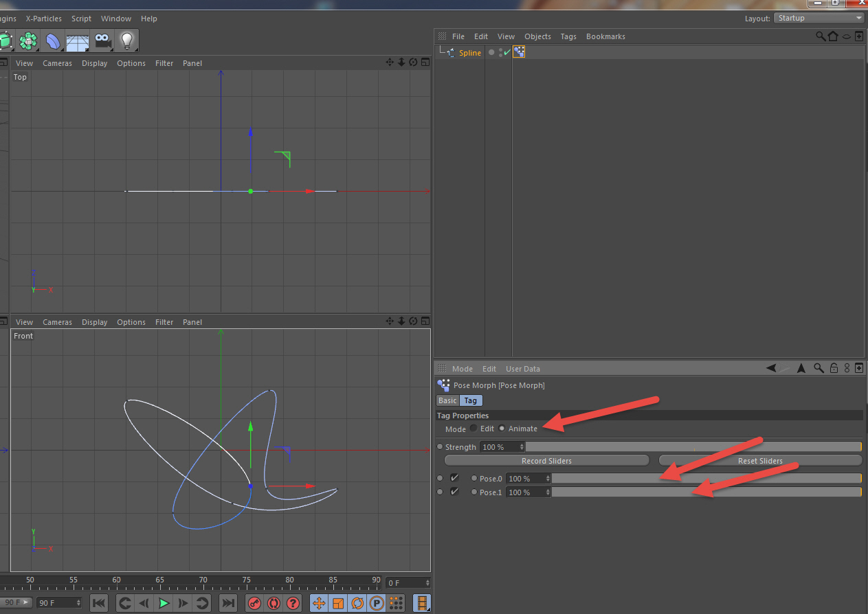Select the Animate mode radio button
Image resolution: width=868 pixels, height=614 pixels.
click(502, 429)
